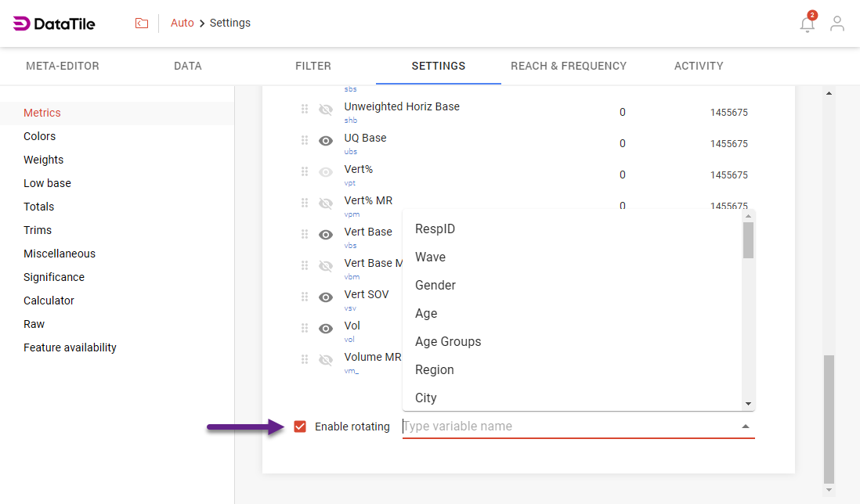860x504 pixels.
Task: Select Gender from the variable list
Action: (435, 285)
